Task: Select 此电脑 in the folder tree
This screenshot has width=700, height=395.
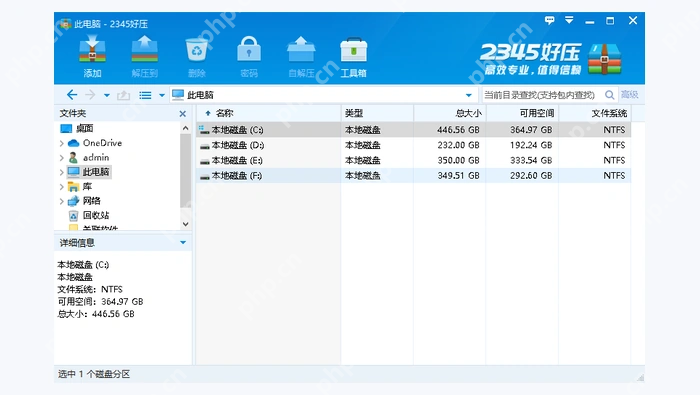Action: pyautogui.click(x=96, y=172)
